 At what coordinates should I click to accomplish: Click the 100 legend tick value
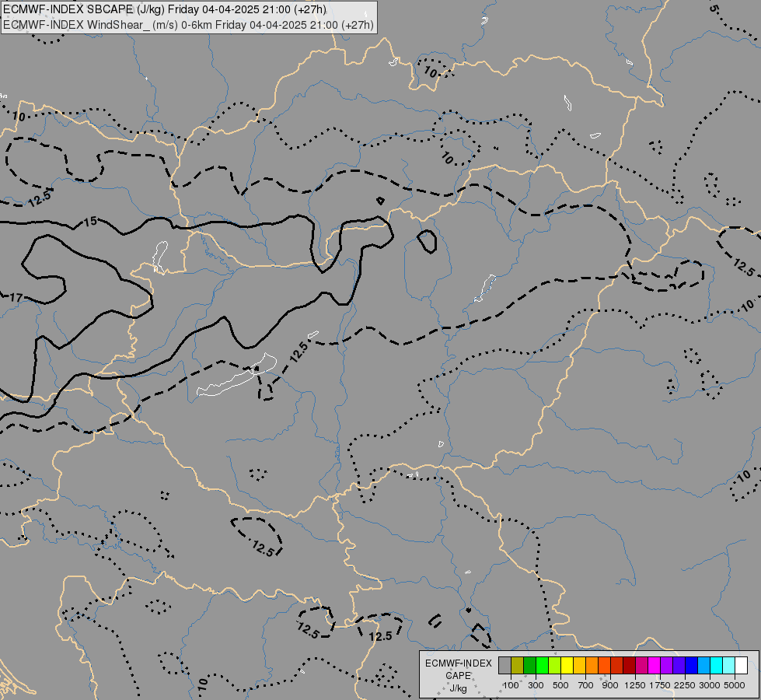(511, 685)
